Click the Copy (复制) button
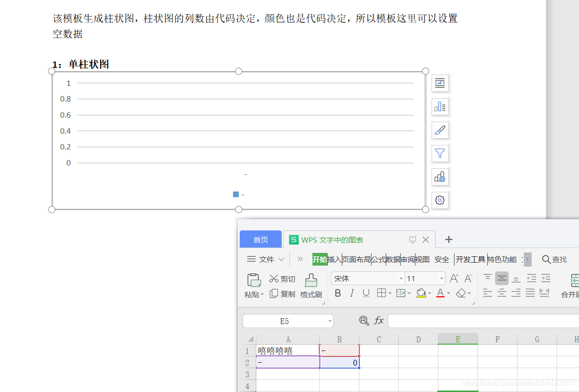 click(x=282, y=294)
